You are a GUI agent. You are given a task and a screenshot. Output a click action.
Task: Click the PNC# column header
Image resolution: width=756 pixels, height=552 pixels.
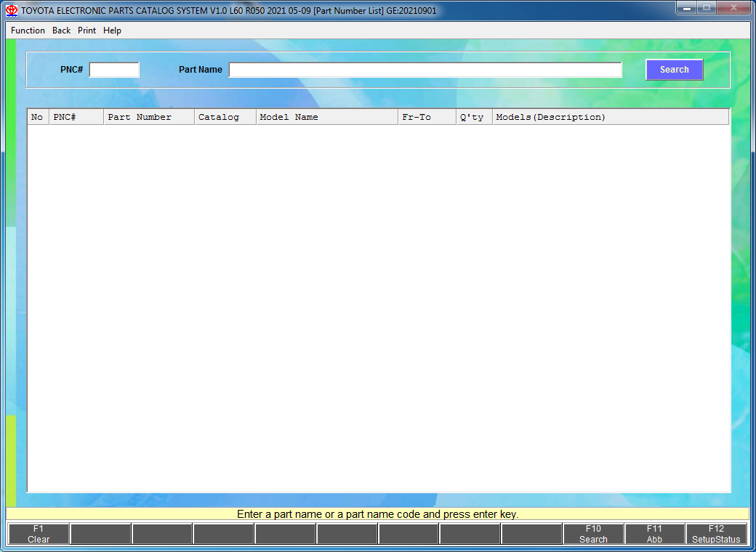point(76,117)
